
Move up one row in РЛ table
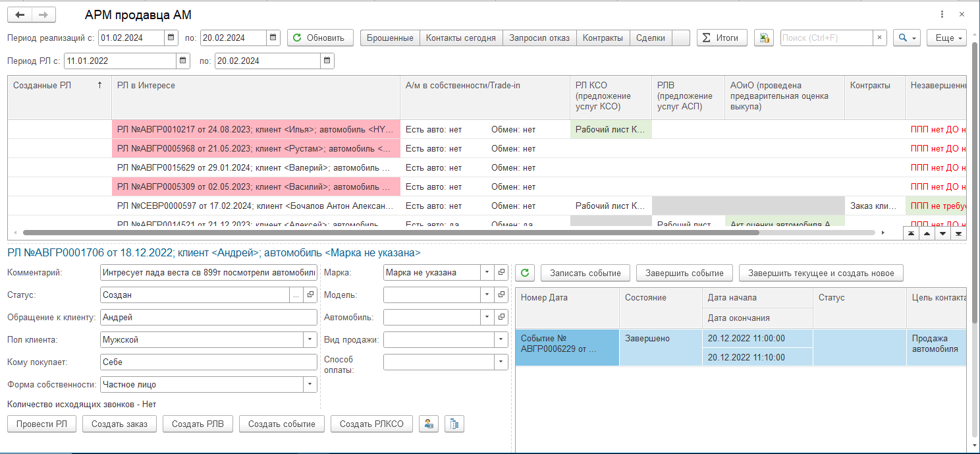pos(927,233)
